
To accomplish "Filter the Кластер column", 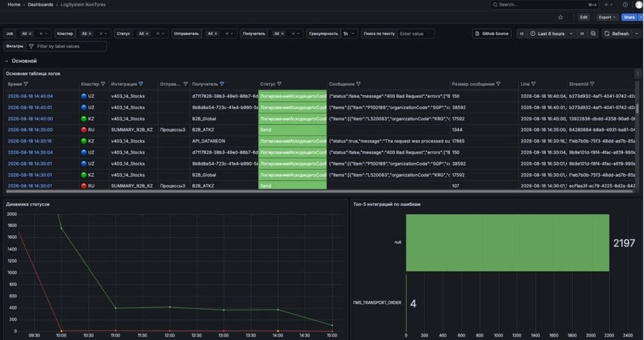I will (103, 84).
